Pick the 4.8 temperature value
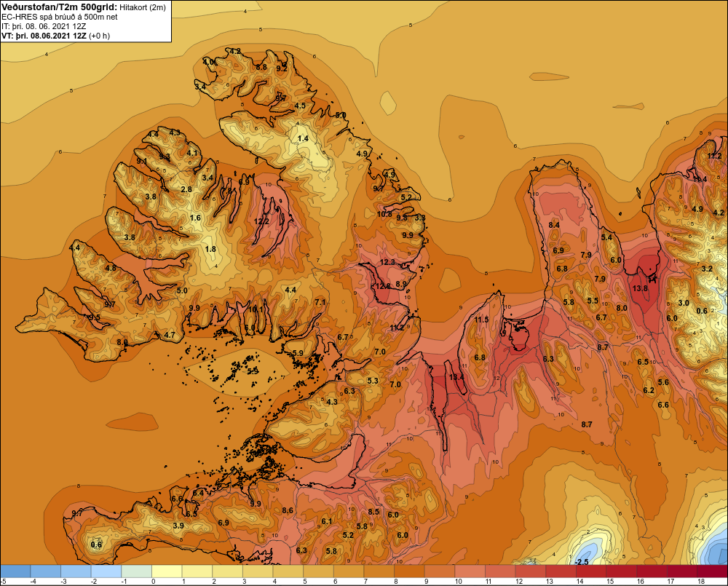This screenshot has height=586, width=728. 111,268
